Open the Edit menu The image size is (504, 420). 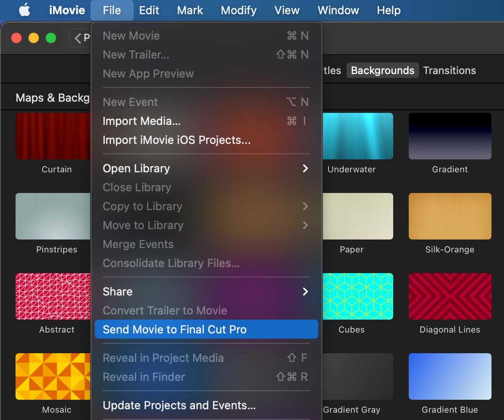click(x=149, y=10)
